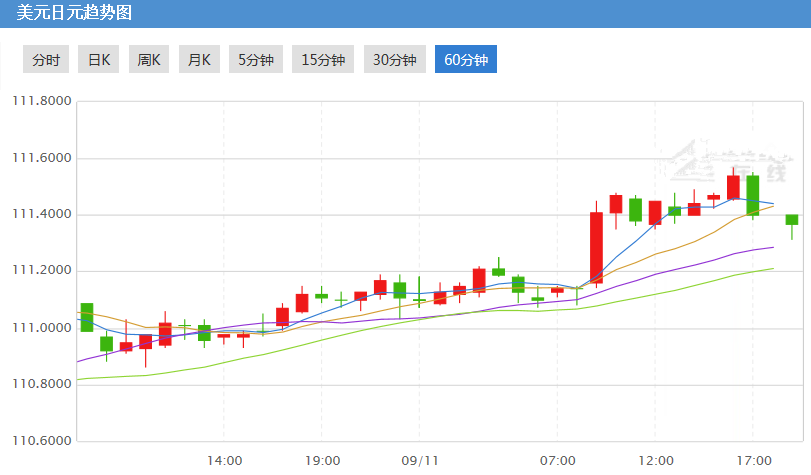Image resolution: width=811 pixels, height=475 pixels.
Task: Click the right end of the purple average line
Action: coord(772,247)
